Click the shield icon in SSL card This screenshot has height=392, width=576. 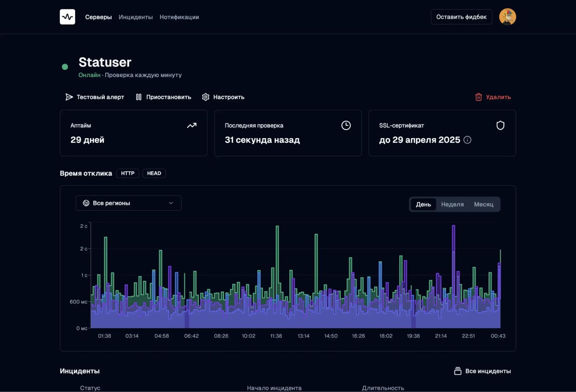tap(500, 125)
